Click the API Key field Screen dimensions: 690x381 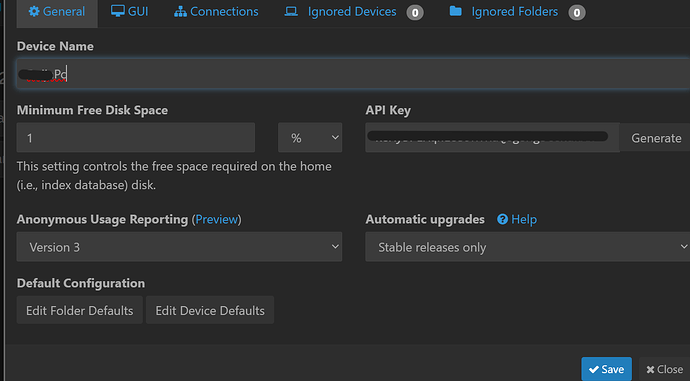coord(492,138)
